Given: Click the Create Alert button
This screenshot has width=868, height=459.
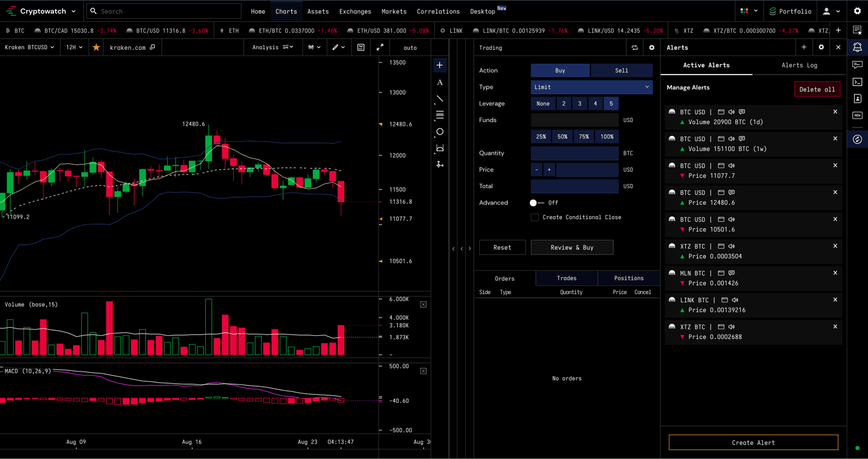Looking at the screenshot, I should pyautogui.click(x=753, y=443).
